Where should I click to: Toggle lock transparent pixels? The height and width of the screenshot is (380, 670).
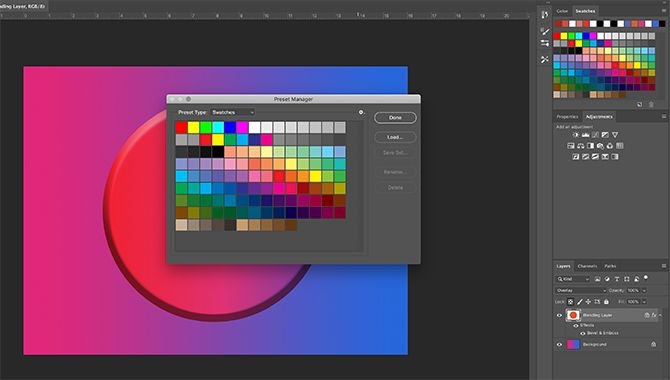tap(570, 302)
